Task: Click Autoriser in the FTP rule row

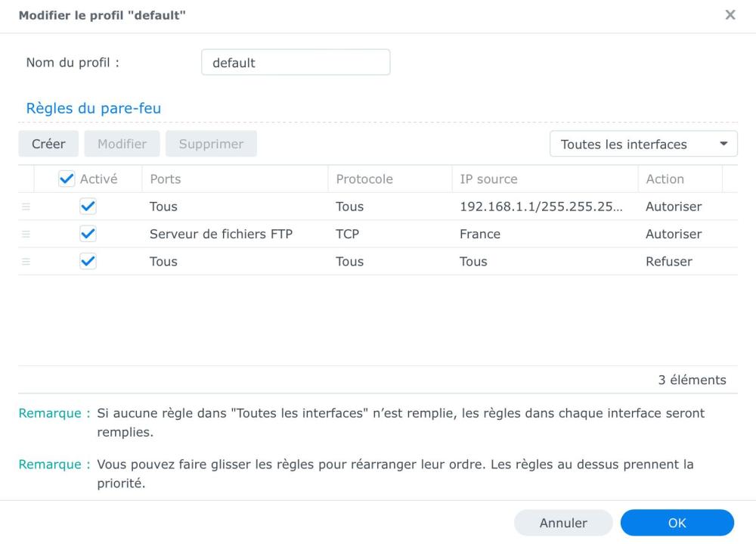Action: click(674, 234)
